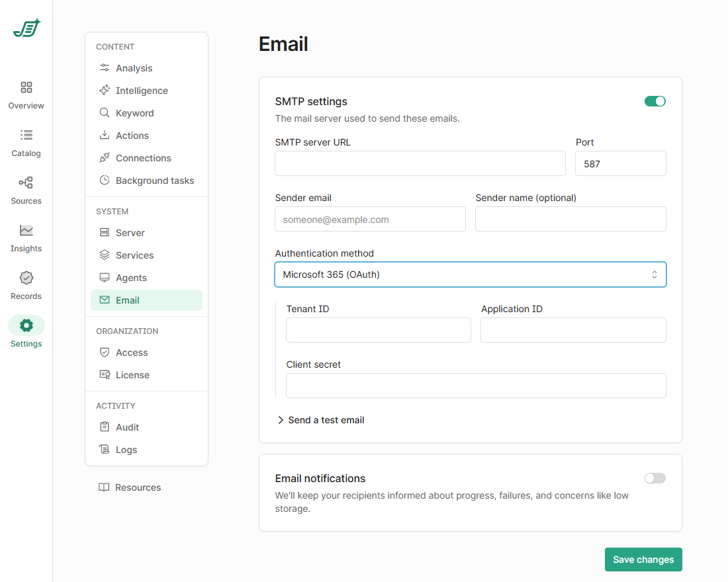This screenshot has height=582, width=728.
Task: Open Catalog list icon
Action: [x=26, y=135]
